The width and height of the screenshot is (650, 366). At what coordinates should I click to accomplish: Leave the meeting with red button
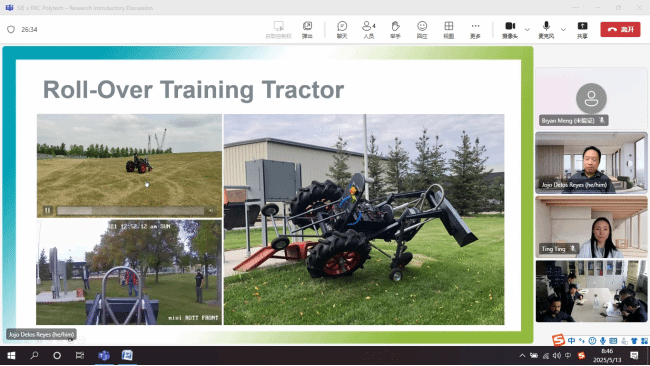620,29
